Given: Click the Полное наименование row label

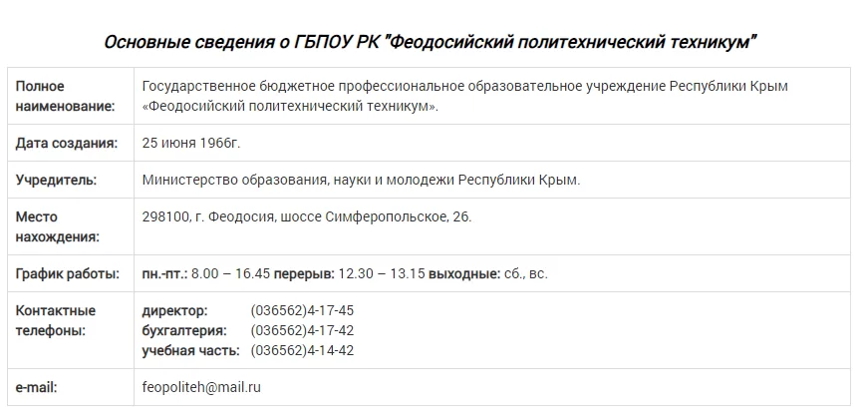Looking at the screenshot, I should click(66, 97).
